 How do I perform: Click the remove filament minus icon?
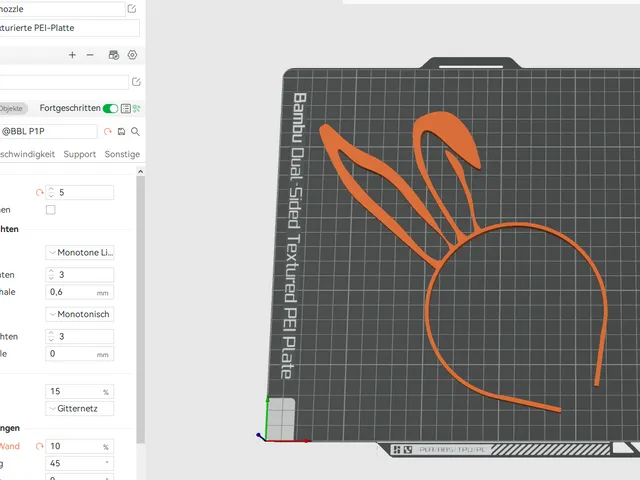pyautogui.click(x=90, y=55)
